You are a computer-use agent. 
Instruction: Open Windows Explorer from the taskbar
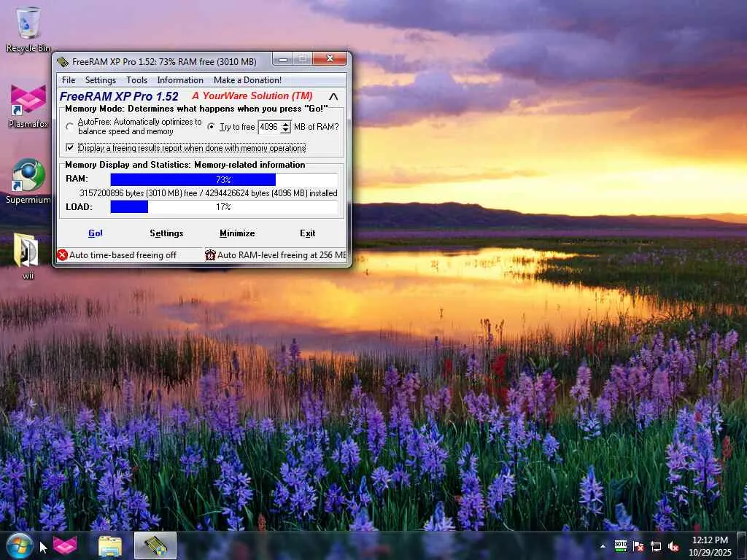click(x=110, y=546)
